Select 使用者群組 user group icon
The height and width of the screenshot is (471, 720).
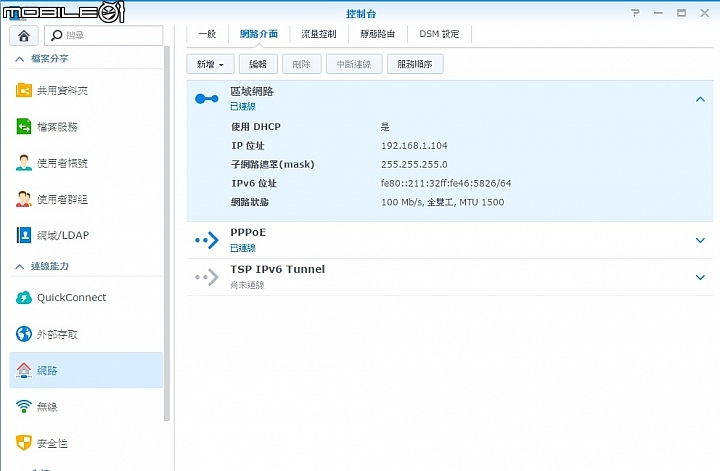pyautogui.click(x=24, y=199)
